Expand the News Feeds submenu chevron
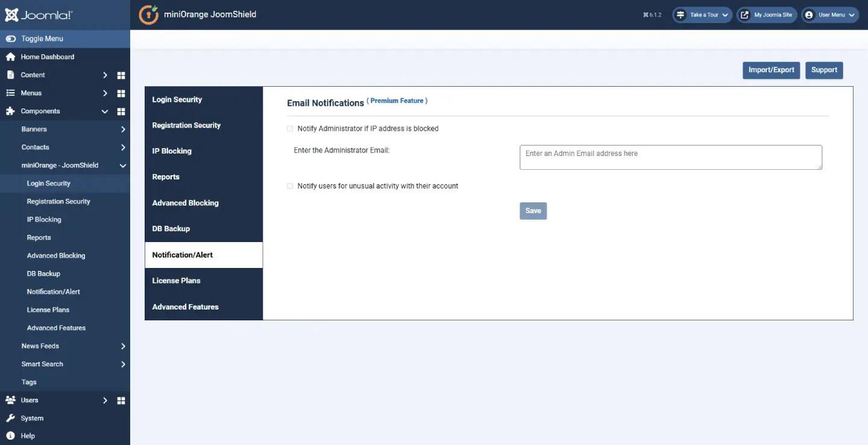Image resolution: width=868 pixels, height=445 pixels. (x=123, y=346)
